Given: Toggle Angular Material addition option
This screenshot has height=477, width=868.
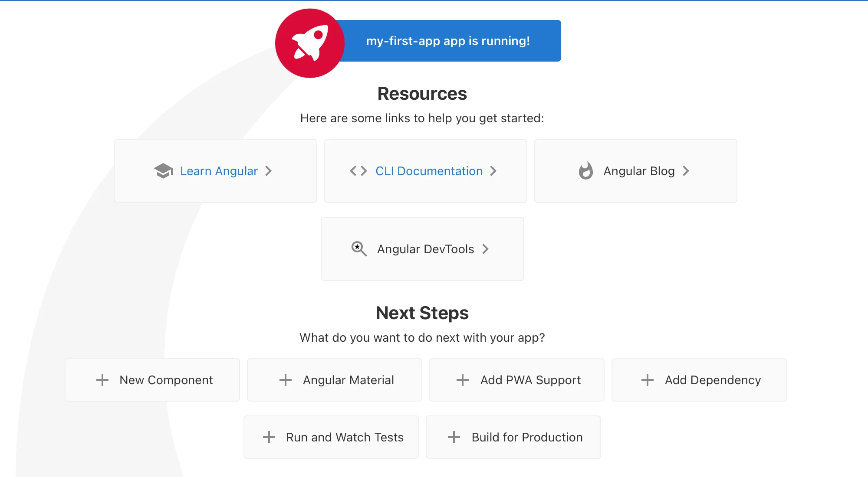Looking at the screenshot, I should (337, 379).
